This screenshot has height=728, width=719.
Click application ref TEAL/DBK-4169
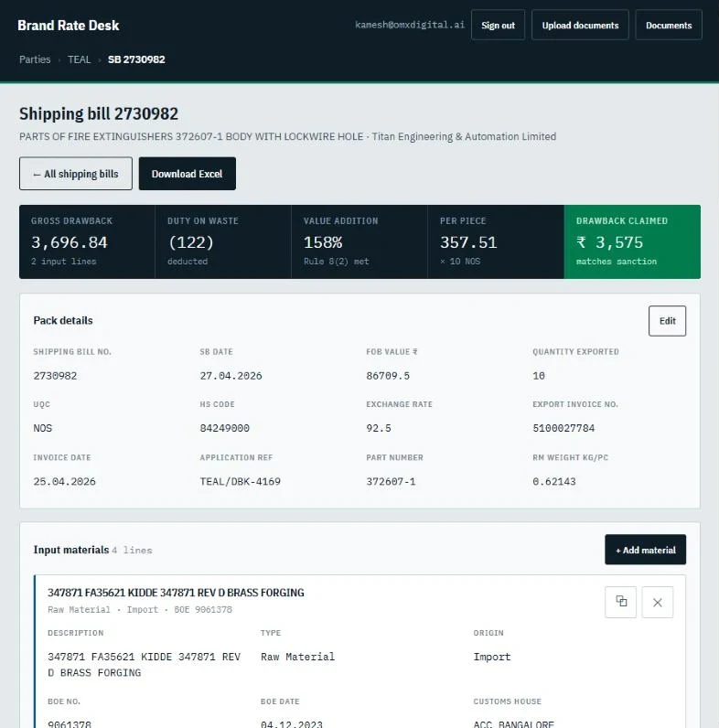pyautogui.click(x=241, y=481)
